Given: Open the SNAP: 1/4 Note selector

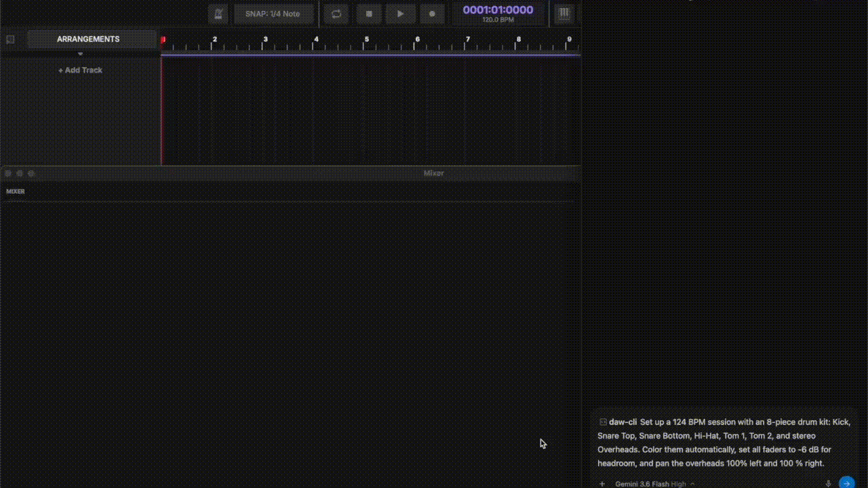Looking at the screenshot, I should (274, 14).
